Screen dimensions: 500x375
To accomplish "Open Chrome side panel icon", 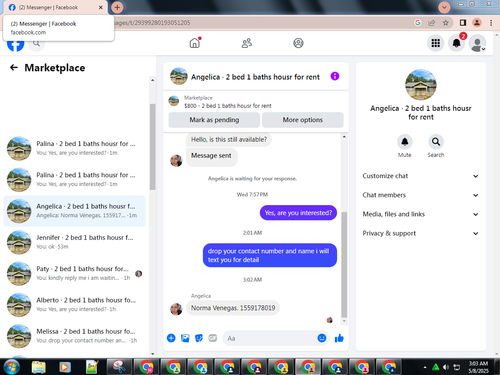I will (x=463, y=23).
